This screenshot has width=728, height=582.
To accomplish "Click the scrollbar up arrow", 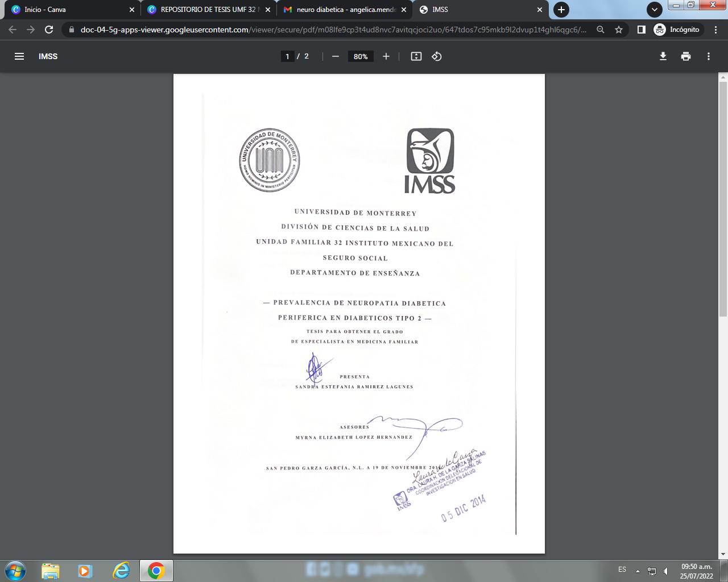I will [x=723, y=77].
